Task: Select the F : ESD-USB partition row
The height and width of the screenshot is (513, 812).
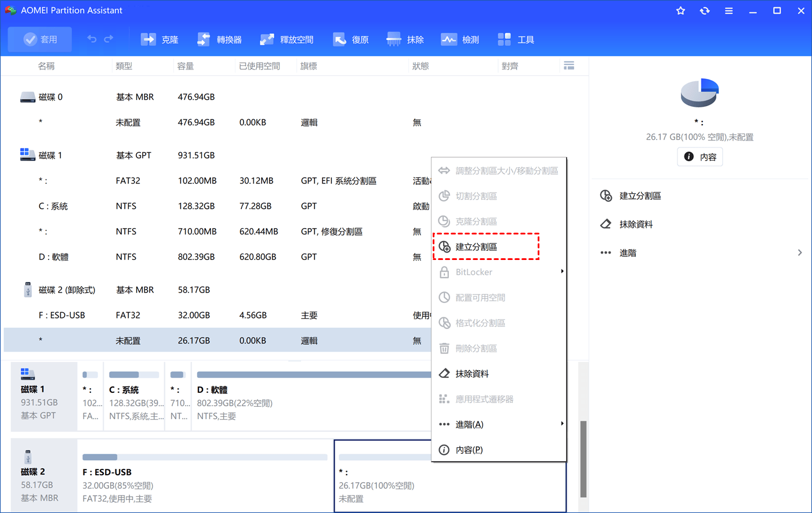Action: point(217,315)
